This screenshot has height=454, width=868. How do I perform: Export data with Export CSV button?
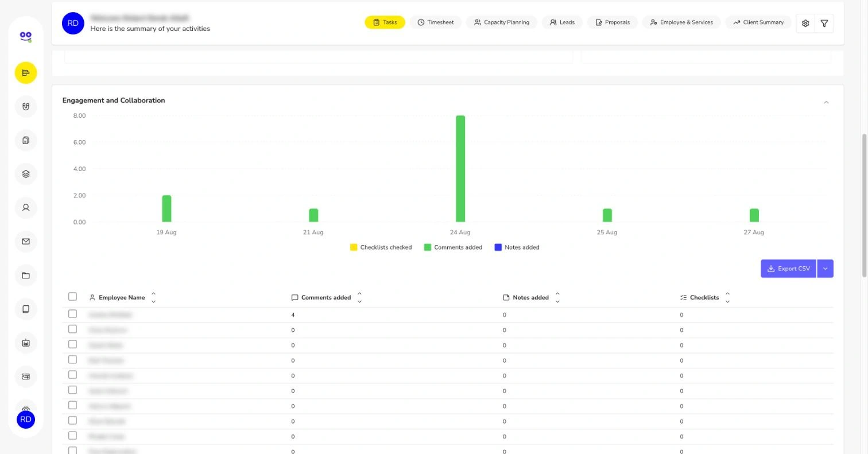coord(788,269)
